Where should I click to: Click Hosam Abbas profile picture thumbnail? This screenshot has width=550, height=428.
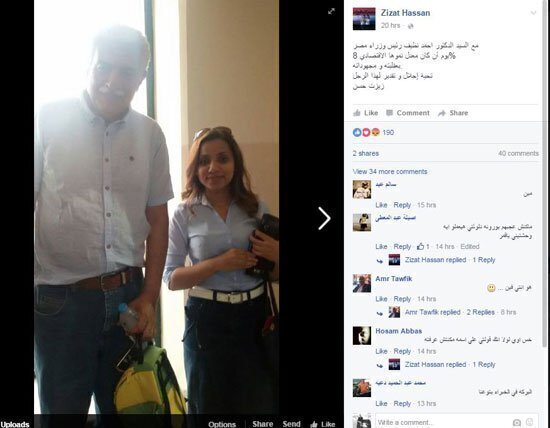tap(362, 336)
